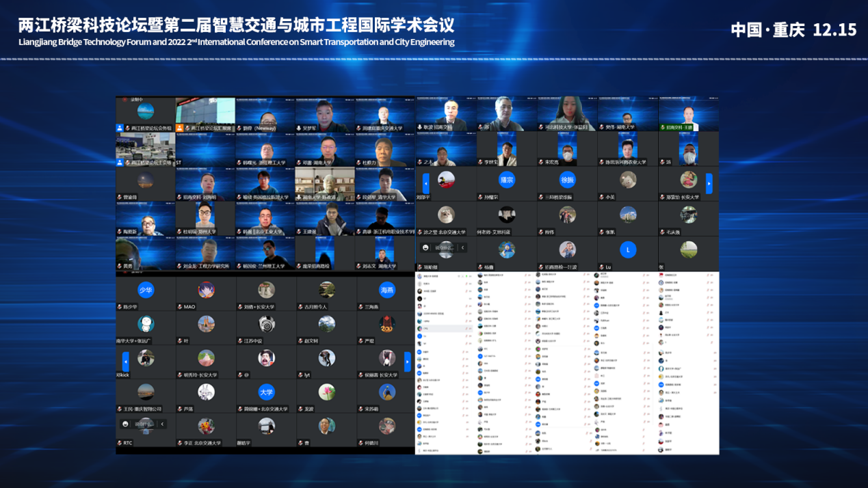Click the emoji icon in the upper-right gallery chat bar

(425, 247)
